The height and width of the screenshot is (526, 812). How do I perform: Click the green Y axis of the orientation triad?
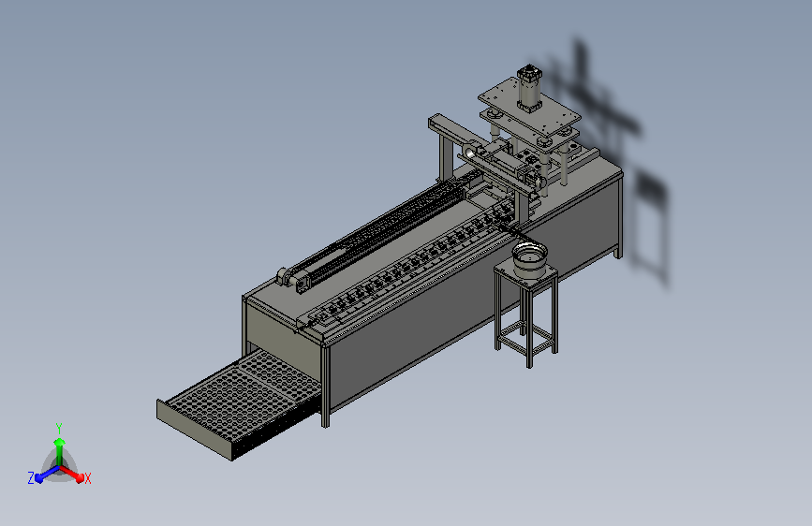coord(60,451)
